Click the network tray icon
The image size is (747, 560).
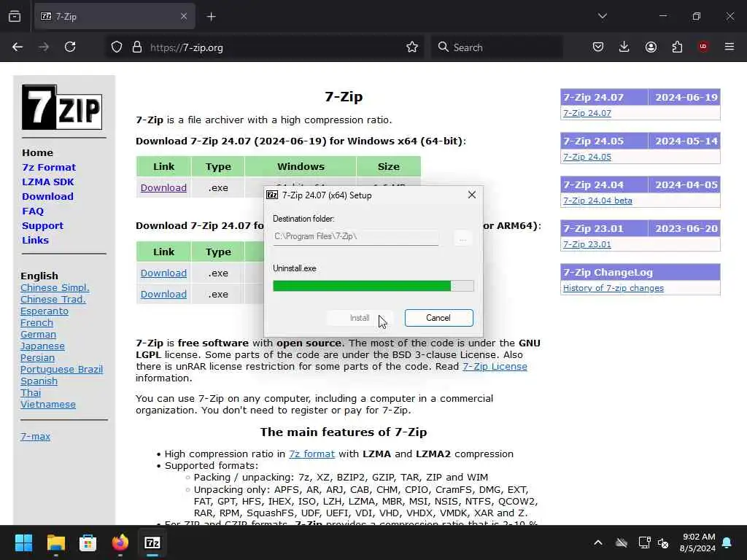click(644, 542)
